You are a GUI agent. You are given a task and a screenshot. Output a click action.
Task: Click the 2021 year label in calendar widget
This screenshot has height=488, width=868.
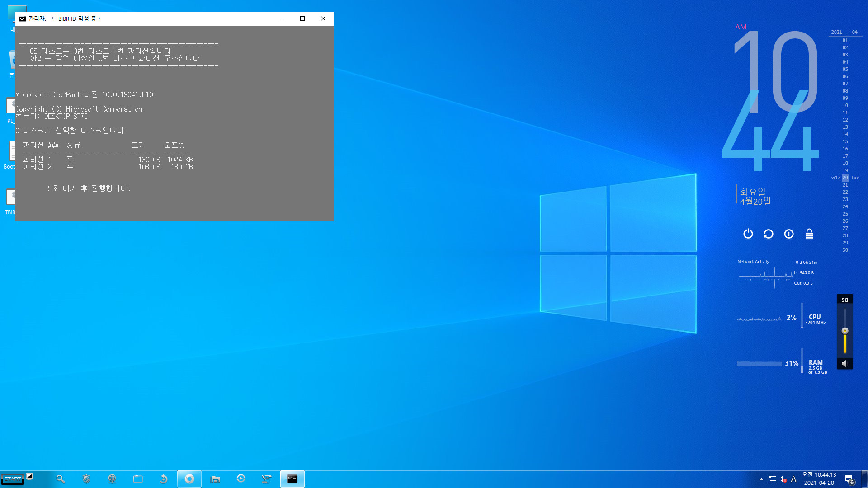[836, 32]
